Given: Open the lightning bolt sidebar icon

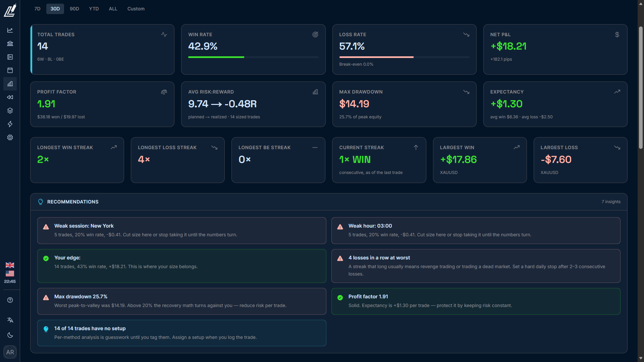Looking at the screenshot, I should coord(10,124).
